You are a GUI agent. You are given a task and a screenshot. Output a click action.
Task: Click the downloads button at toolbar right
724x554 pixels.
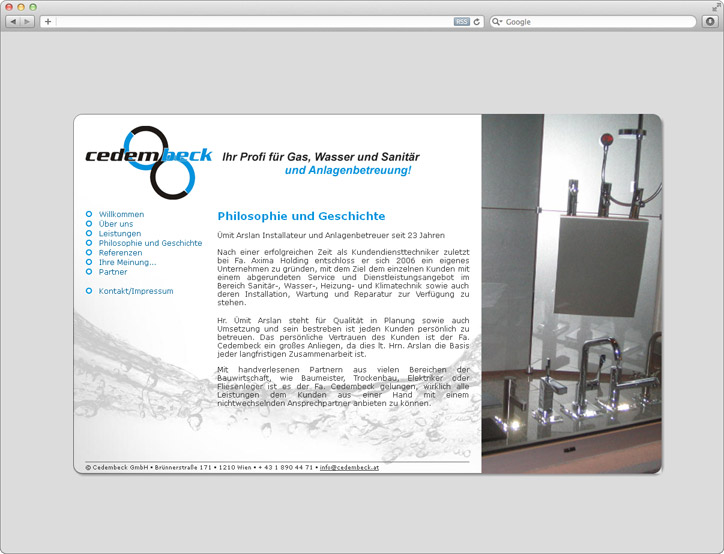pos(710,22)
